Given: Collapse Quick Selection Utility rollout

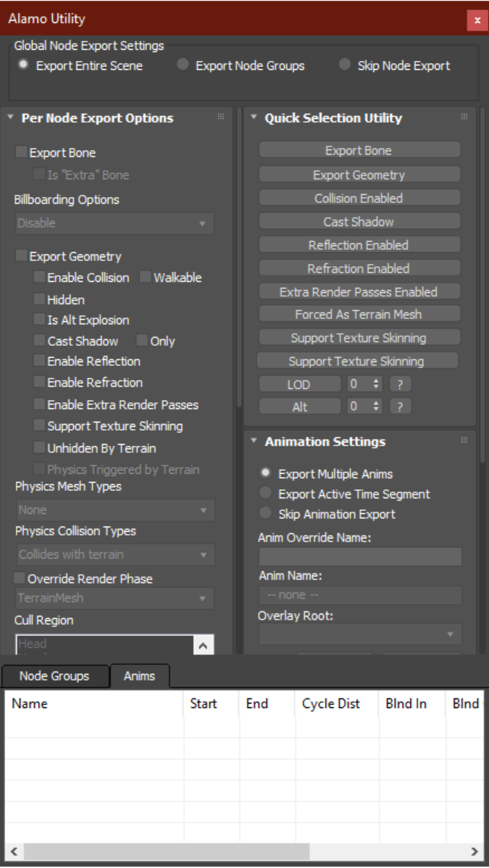Looking at the screenshot, I should (x=254, y=118).
